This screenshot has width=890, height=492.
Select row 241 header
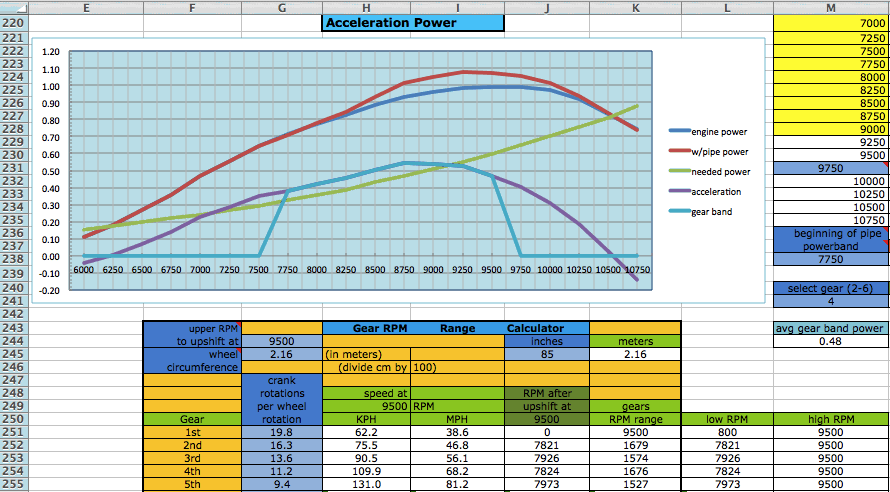coord(14,301)
